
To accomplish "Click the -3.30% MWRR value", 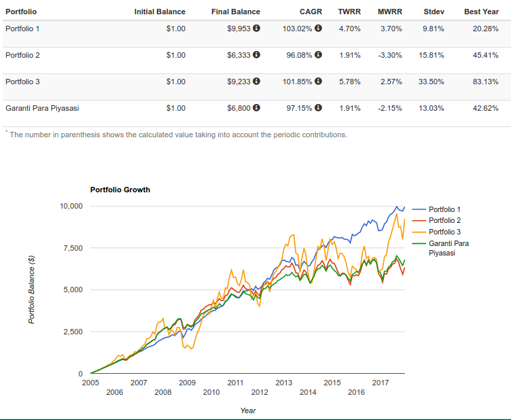I will coord(390,55).
